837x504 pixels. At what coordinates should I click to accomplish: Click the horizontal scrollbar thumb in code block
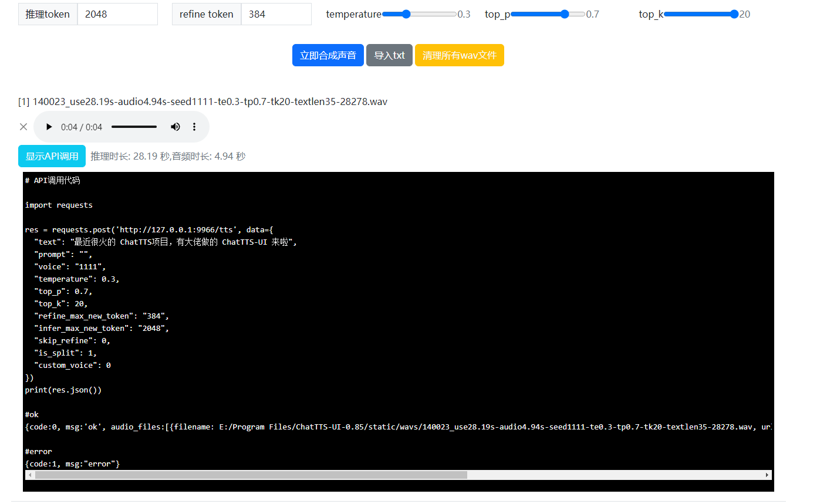251,475
